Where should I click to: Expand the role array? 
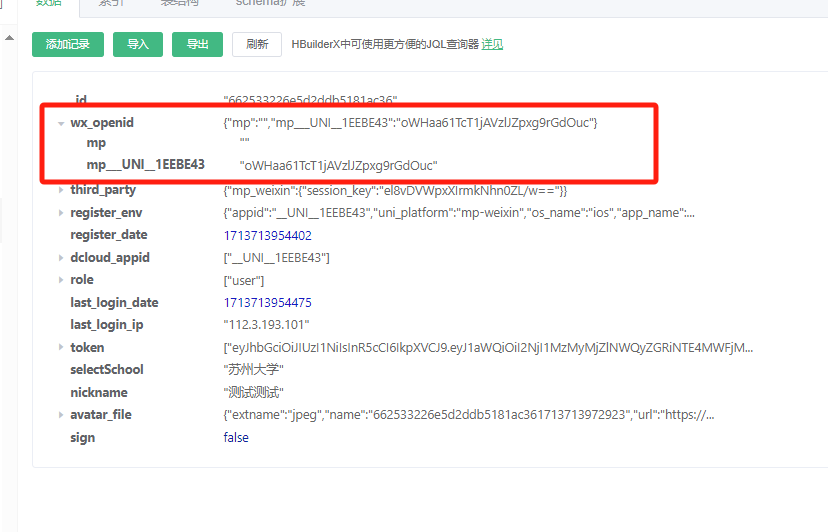(61, 280)
